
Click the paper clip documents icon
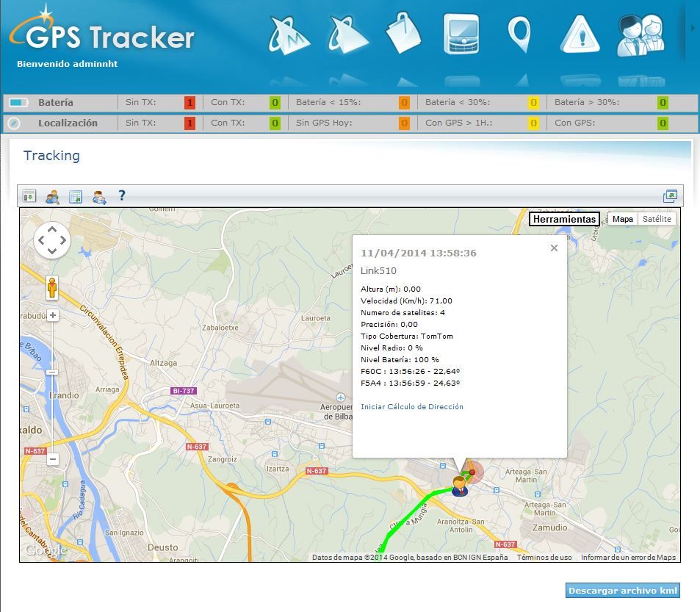coord(403,35)
